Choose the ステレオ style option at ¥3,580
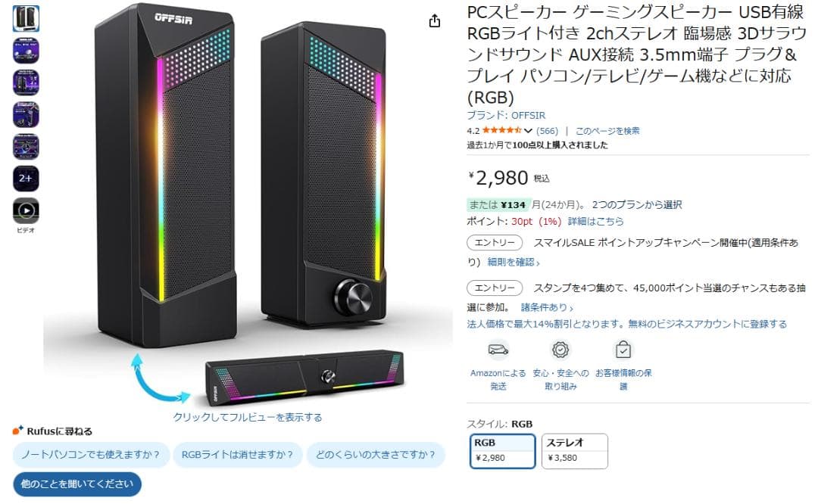The width and height of the screenshot is (818, 504). 574,451
